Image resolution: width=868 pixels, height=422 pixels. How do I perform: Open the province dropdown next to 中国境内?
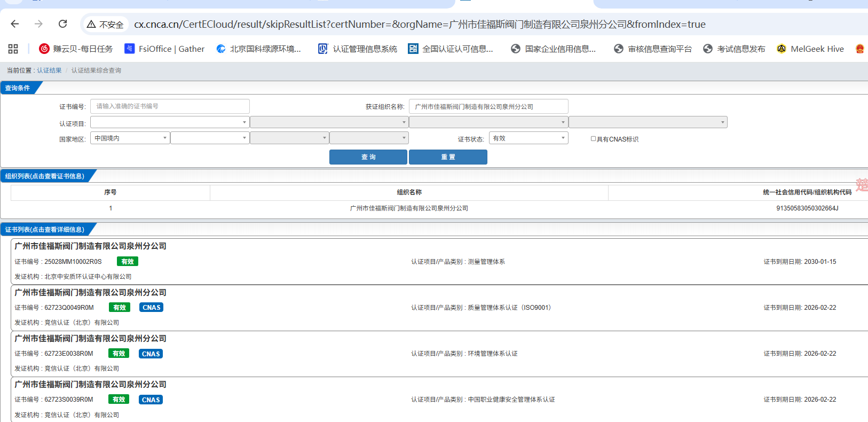click(x=210, y=138)
